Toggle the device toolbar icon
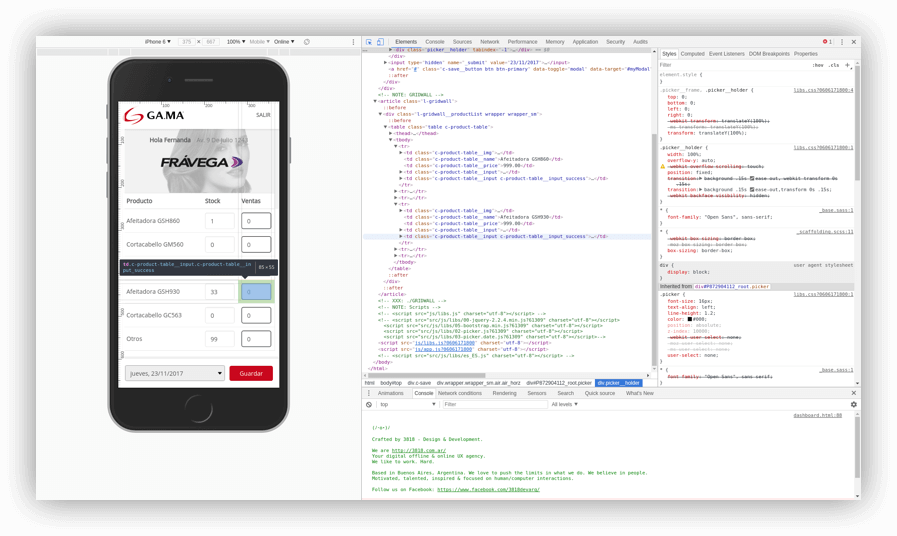This screenshot has height=536, width=897. (x=381, y=42)
